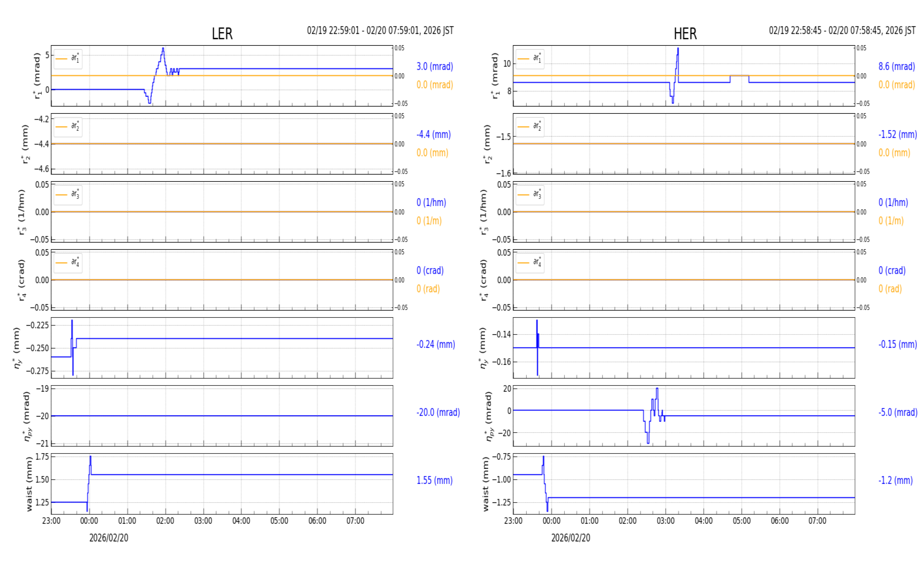924x565 pixels.
Task: Click the LER blue 0 (1/hm) value
Action: click(433, 203)
